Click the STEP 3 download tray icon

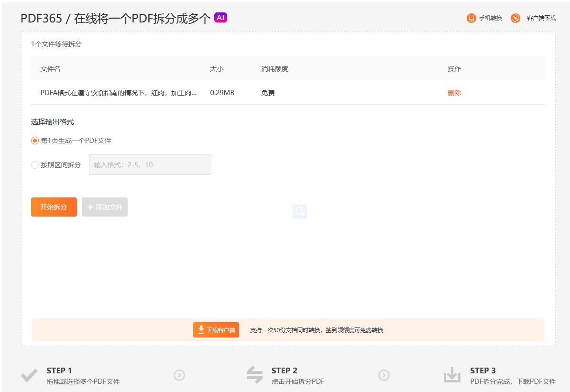tap(452, 375)
